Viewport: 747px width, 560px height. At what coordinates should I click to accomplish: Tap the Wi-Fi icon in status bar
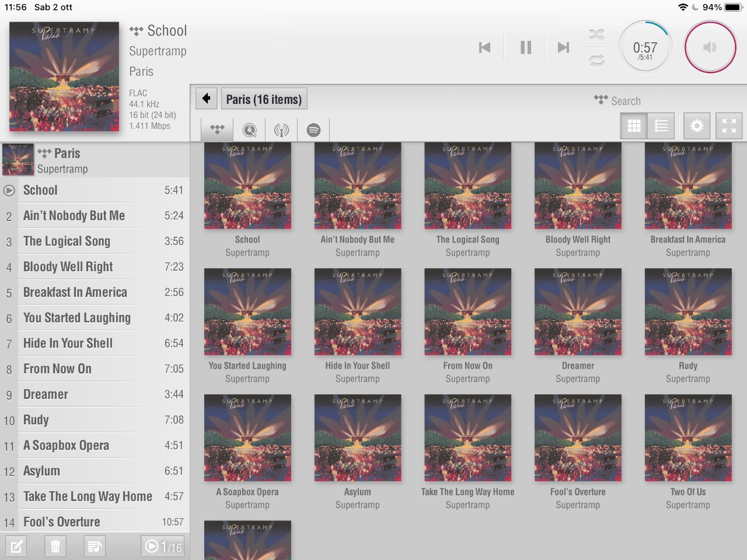[683, 8]
